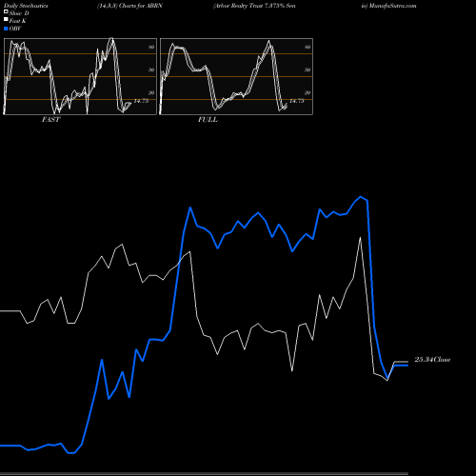Screen dimensions: 476x476
Task: Click the highest peak of blue OBV line
Action: click(360, 197)
